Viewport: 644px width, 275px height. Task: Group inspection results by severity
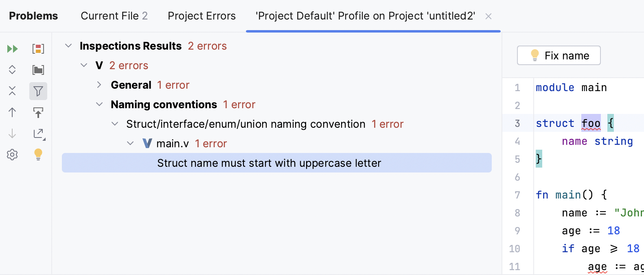coord(38,48)
